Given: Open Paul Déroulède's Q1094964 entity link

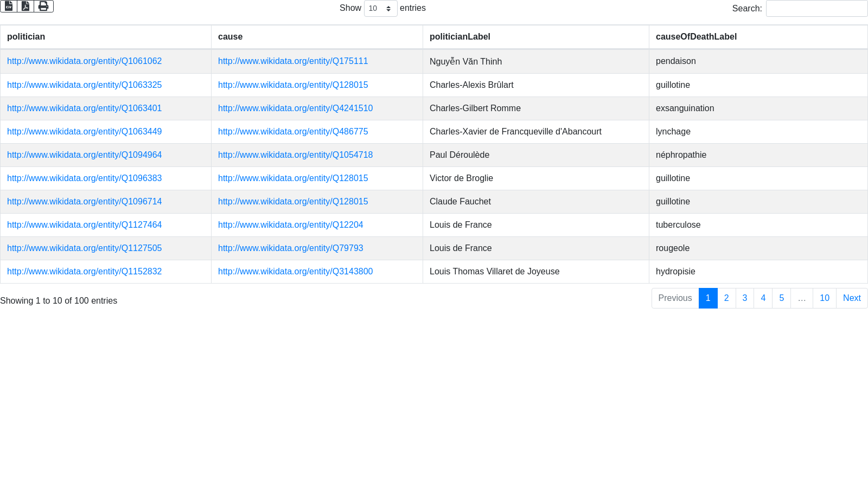Looking at the screenshot, I should click(x=84, y=155).
